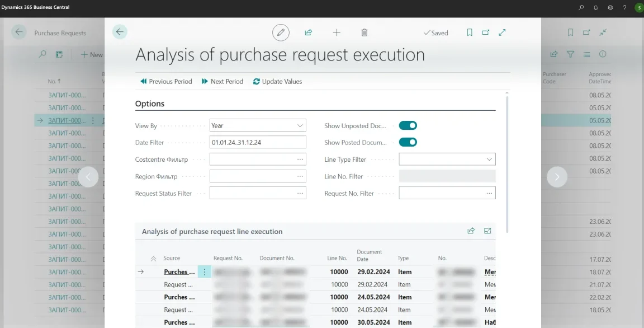The height and width of the screenshot is (328, 644).
Task: Open the View By dropdown
Action: pyautogui.click(x=258, y=126)
